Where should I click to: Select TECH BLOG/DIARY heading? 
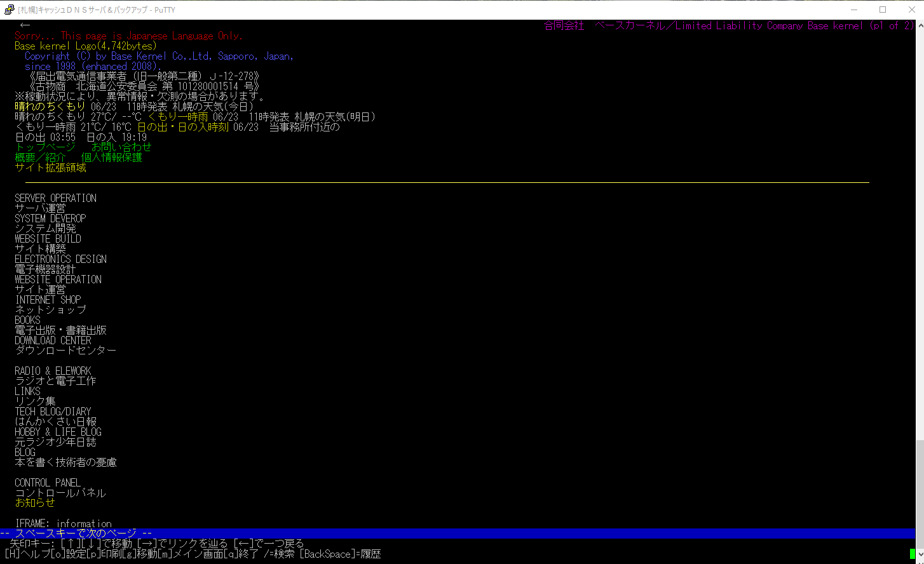click(x=53, y=412)
